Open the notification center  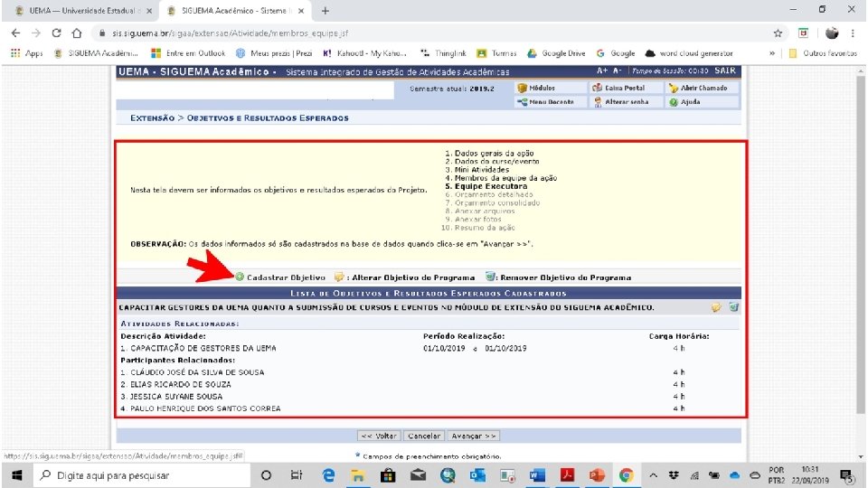pos(847,475)
